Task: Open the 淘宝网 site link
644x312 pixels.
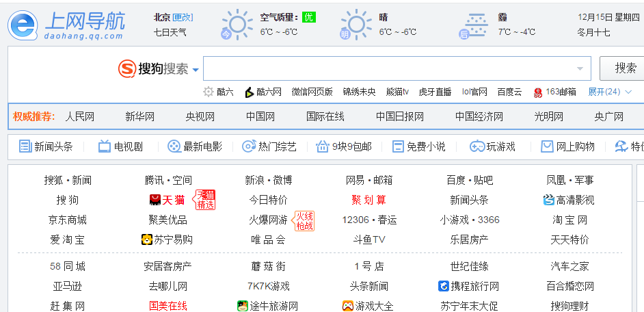Action: click(569, 220)
